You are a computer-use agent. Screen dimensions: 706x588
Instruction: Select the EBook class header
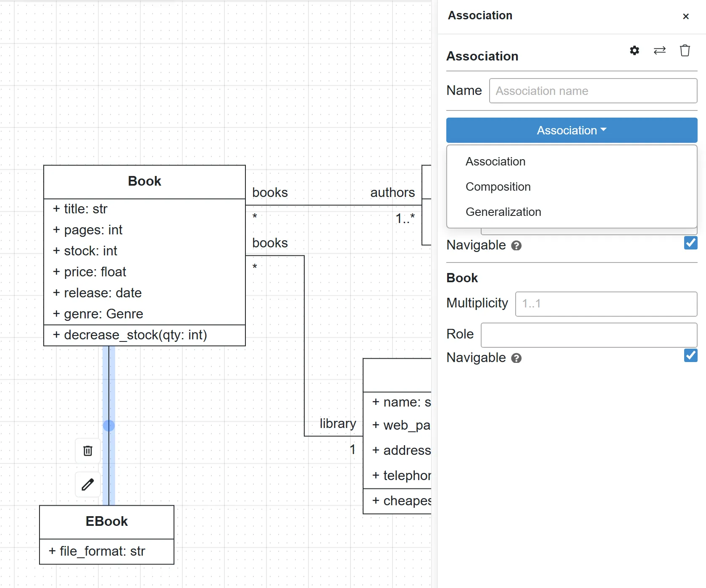coord(107,522)
